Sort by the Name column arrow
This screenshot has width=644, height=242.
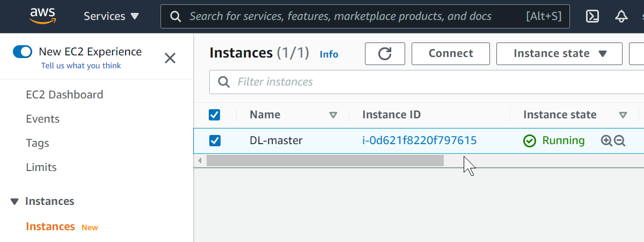pos(333,115)
